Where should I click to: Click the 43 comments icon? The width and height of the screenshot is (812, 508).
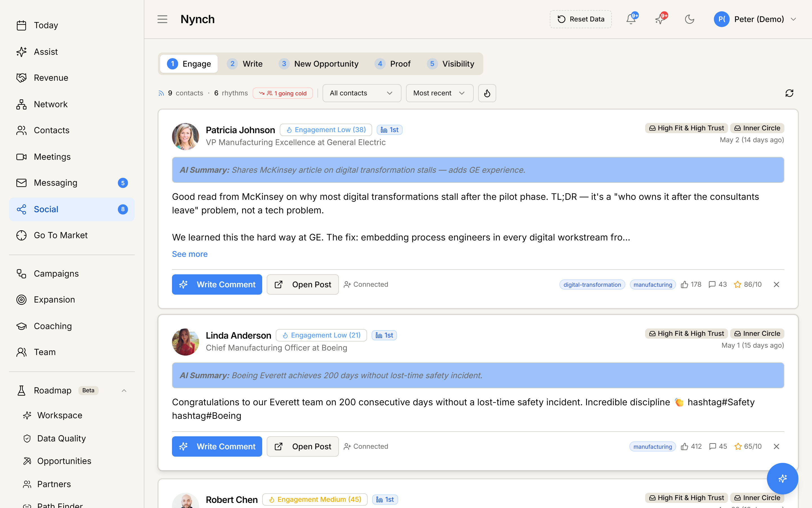[x=712, y=284]
